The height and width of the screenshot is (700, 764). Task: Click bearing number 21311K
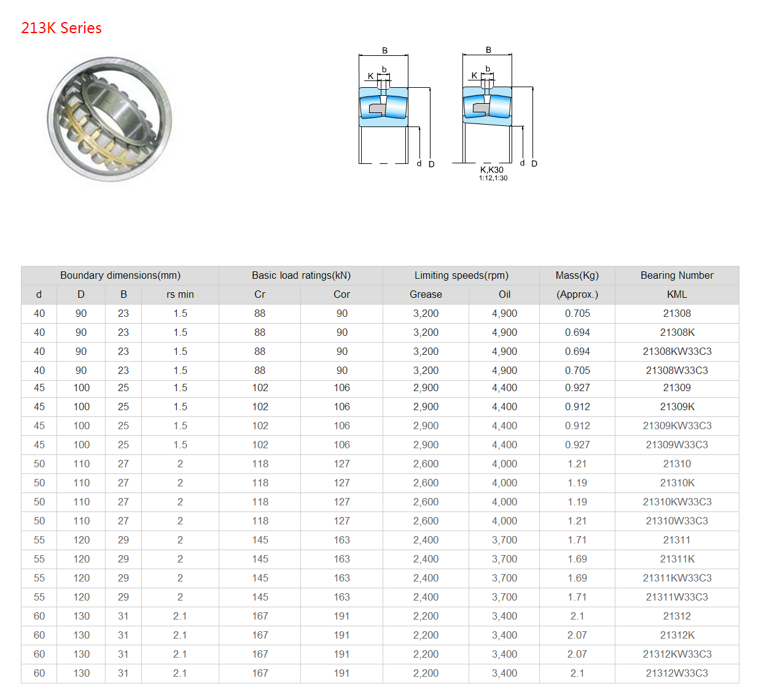point(677,559)
